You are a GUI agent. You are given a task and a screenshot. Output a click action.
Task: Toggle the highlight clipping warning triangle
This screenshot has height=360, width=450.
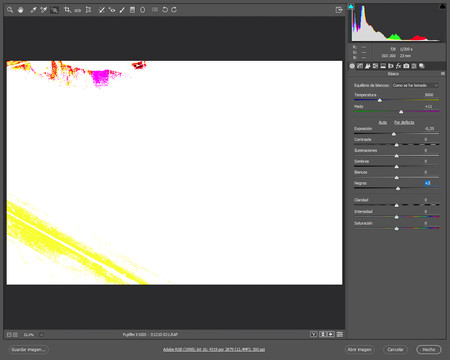click(443, 6)
